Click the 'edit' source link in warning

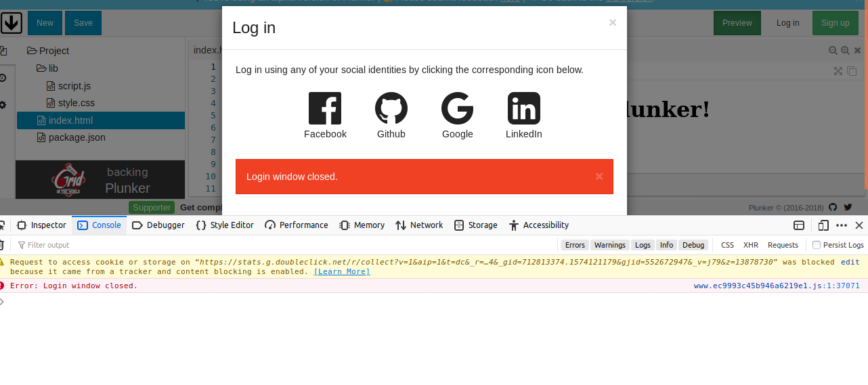pyautogui.click(x=850, y=262)
